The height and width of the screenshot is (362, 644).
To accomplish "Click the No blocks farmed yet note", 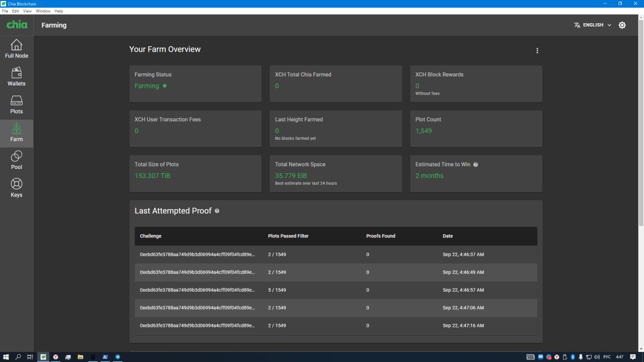I will [295, 138].
